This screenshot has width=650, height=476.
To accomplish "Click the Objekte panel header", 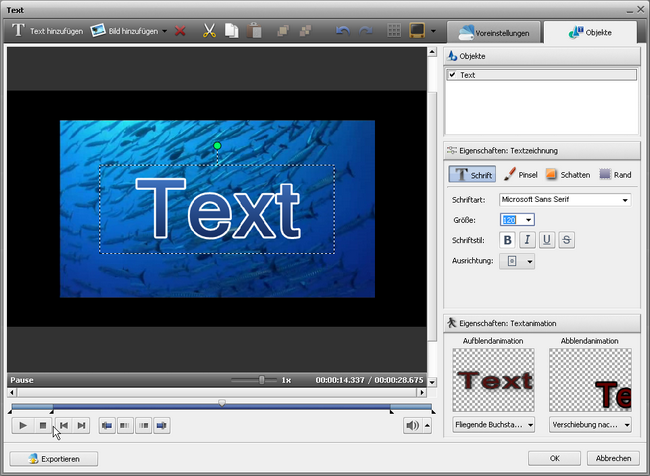I will tap(542, 56).
